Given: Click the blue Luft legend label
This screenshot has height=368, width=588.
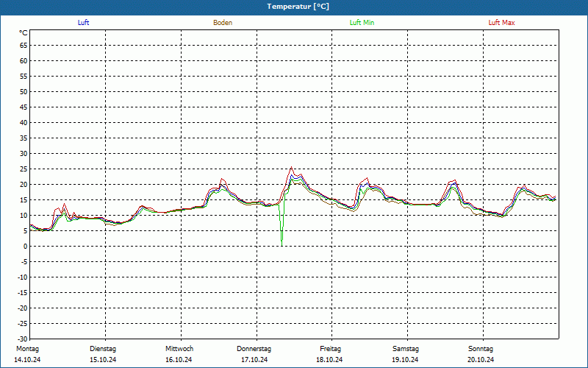Looking at the screenshot, I should 83,23.
